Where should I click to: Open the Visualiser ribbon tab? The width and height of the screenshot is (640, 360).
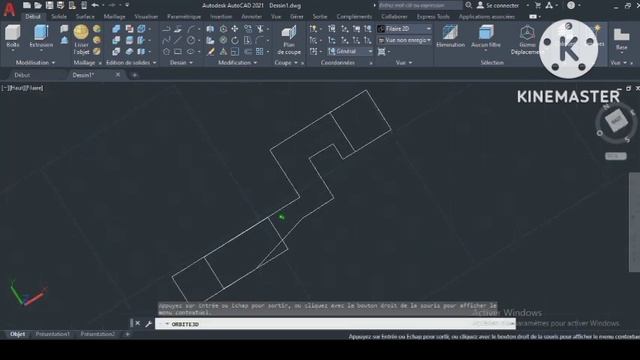146,17
